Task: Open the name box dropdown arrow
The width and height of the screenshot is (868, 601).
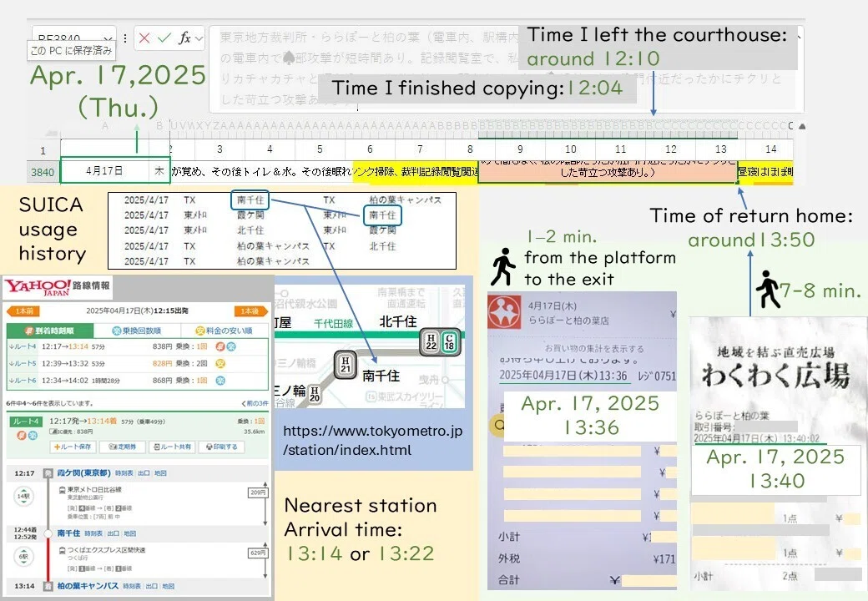Action: tap(108, 38)
